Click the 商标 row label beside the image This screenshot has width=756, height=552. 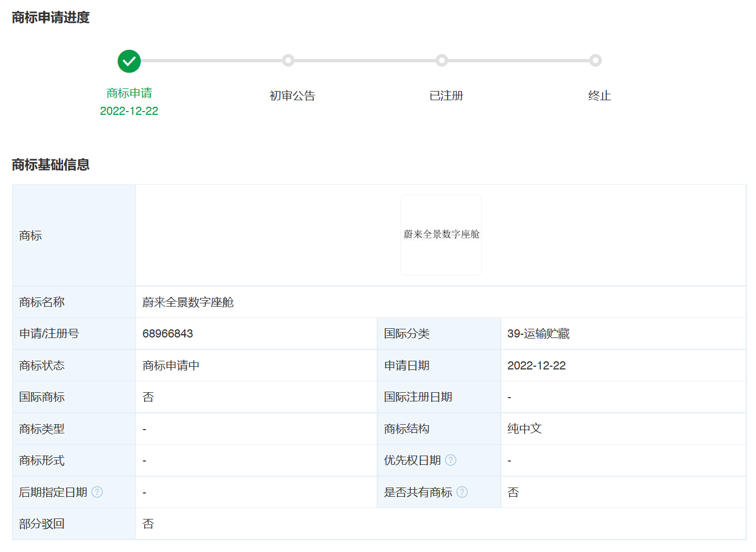30,236
